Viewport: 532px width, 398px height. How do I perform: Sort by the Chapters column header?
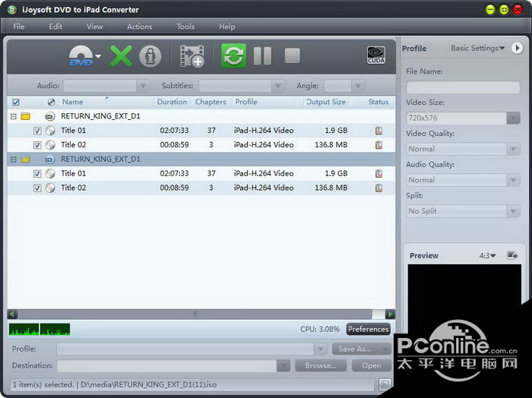coord(211,102)
